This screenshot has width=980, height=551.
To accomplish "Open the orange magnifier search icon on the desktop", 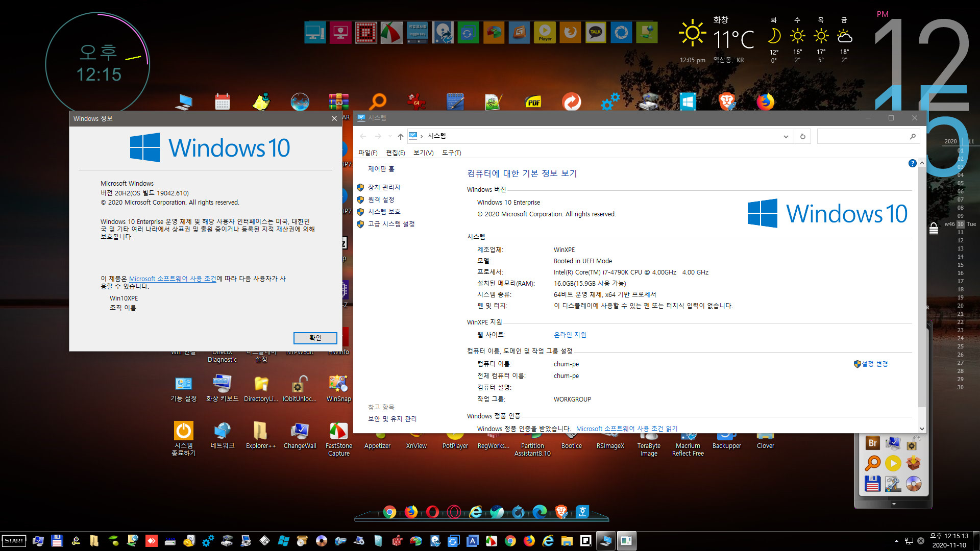I will point(378,102).
